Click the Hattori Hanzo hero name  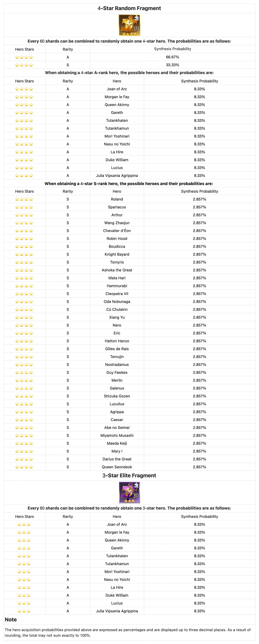(117, 341)
